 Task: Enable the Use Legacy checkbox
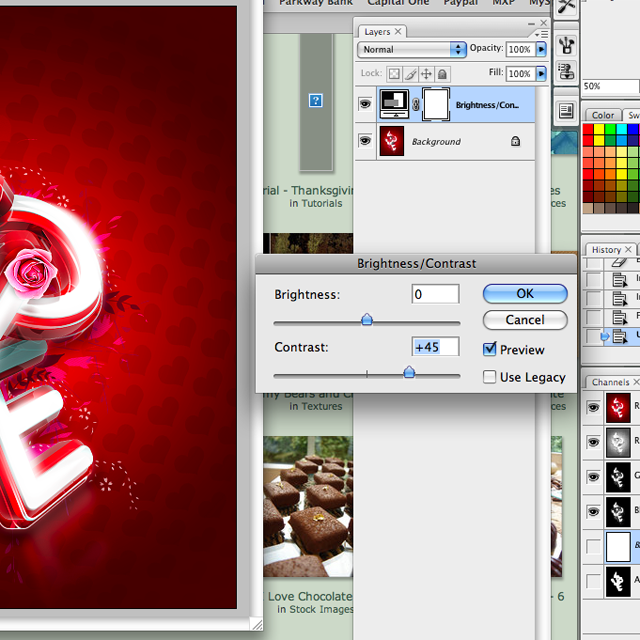(489, 377)
